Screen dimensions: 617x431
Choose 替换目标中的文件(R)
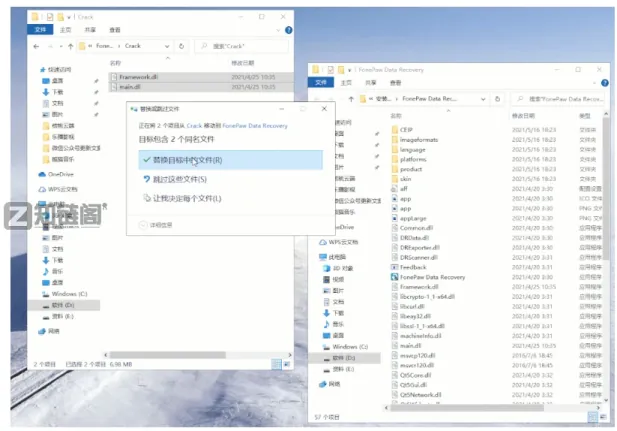click(231, 160)
